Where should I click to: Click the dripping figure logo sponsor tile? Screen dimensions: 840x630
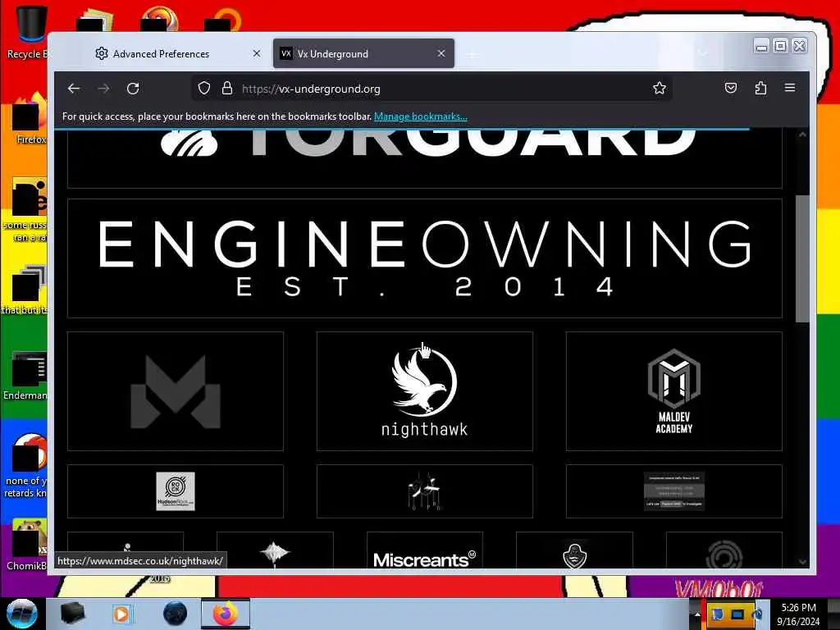pos(424,491)
